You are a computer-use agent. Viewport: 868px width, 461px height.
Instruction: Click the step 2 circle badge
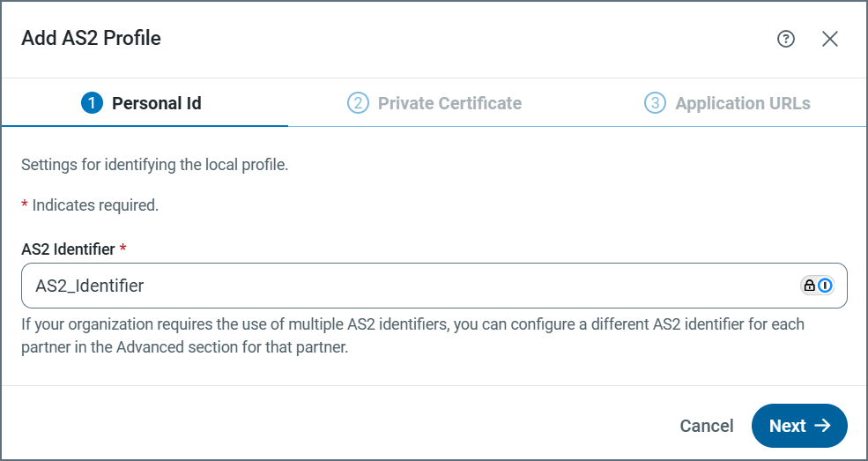358,103
